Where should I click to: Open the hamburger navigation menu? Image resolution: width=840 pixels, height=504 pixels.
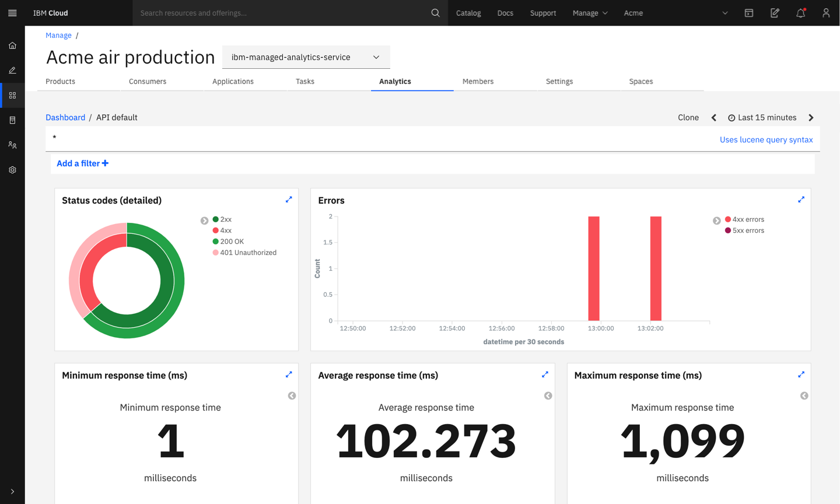(x=12, y=13)
